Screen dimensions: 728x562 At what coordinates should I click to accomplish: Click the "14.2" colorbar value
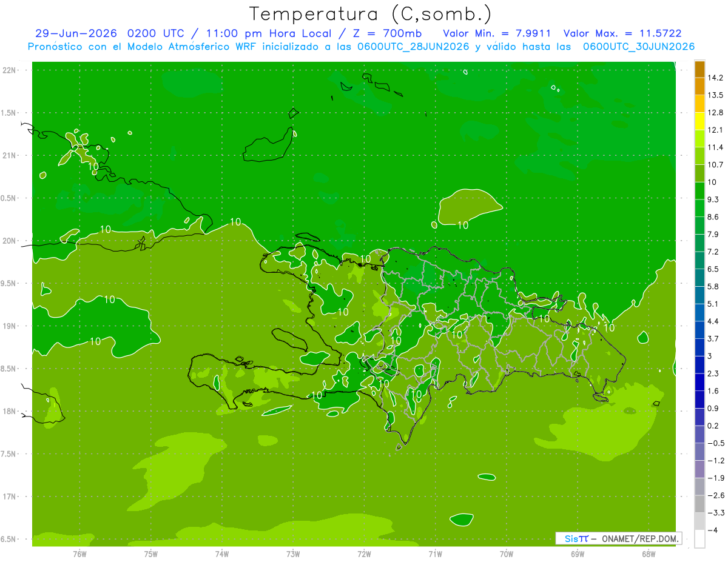(715, 78)
